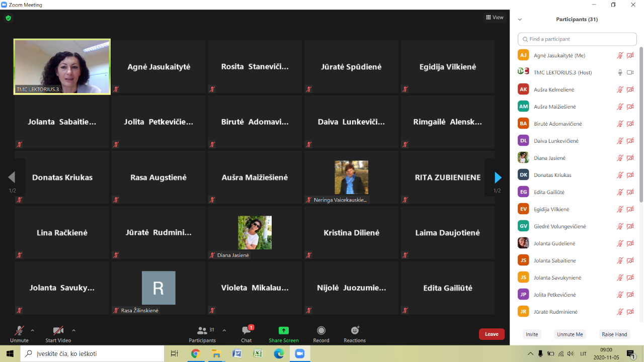The image size is (644, 362).
Task: Toggle Start Video camera button
Action: [x=58, y=331]
